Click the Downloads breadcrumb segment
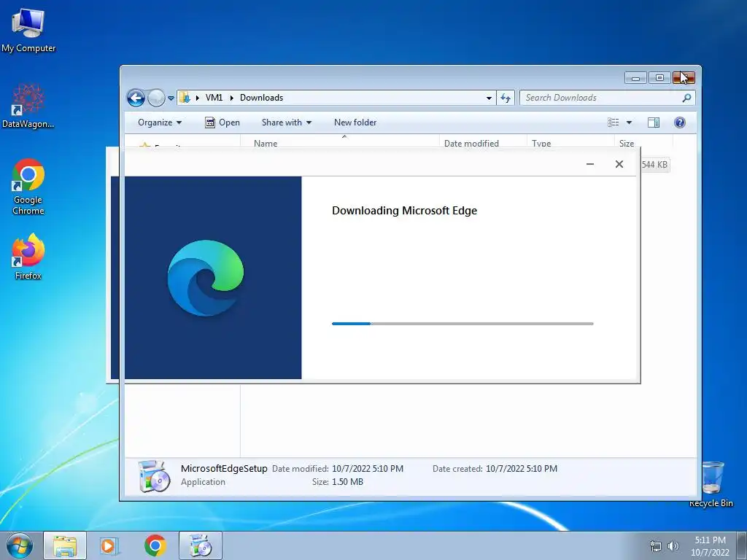Screen dimensions: 747x560 coord(262,98)
